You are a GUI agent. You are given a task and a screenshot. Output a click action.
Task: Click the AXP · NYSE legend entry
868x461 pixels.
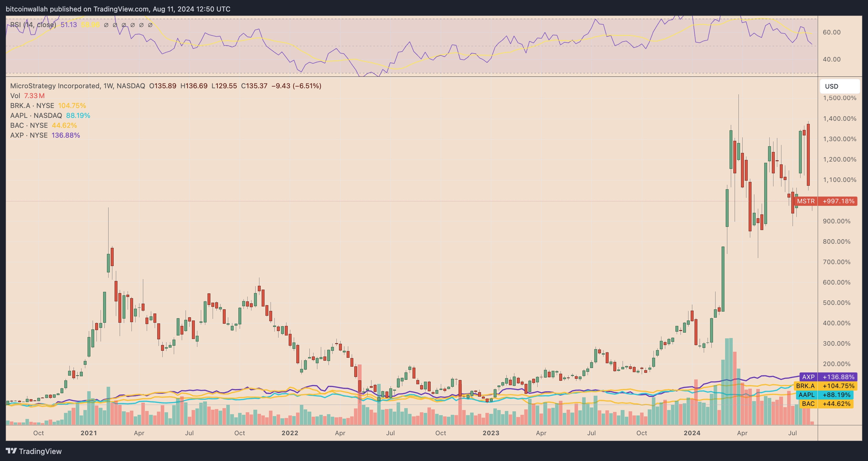click(45, 135)
